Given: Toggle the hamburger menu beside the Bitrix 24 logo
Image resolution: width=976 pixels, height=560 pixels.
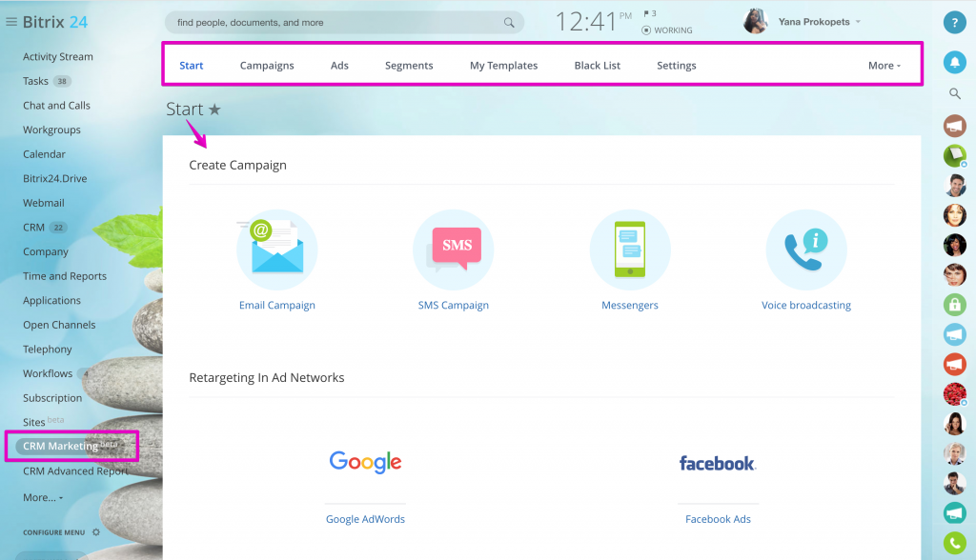Looking at the screenshot, I should [x=11, y=22].
